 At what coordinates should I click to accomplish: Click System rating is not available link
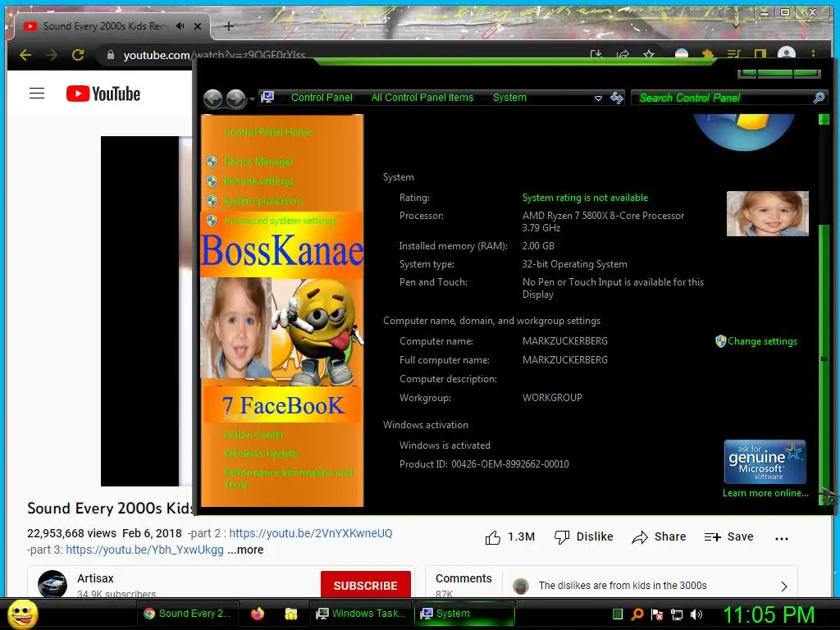(x=585, y=198)
